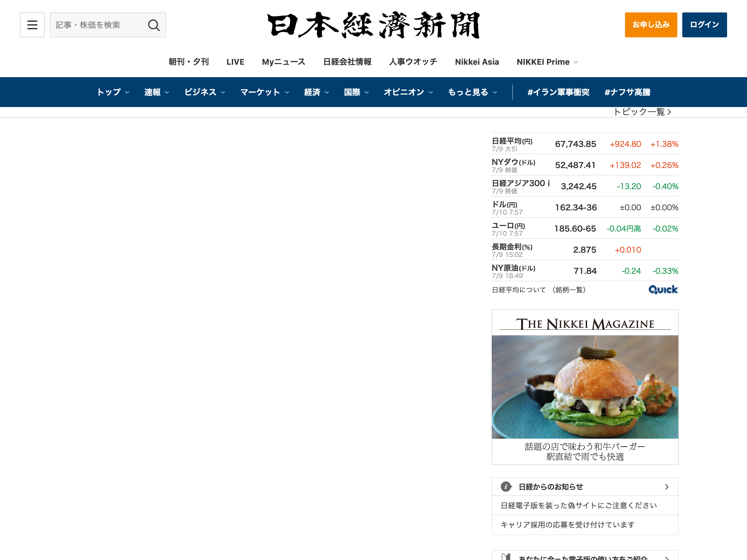Viewport: 747px width, 560px height.
Task: Click the 2.875 long-term rate value
Action: click(585, 250)
